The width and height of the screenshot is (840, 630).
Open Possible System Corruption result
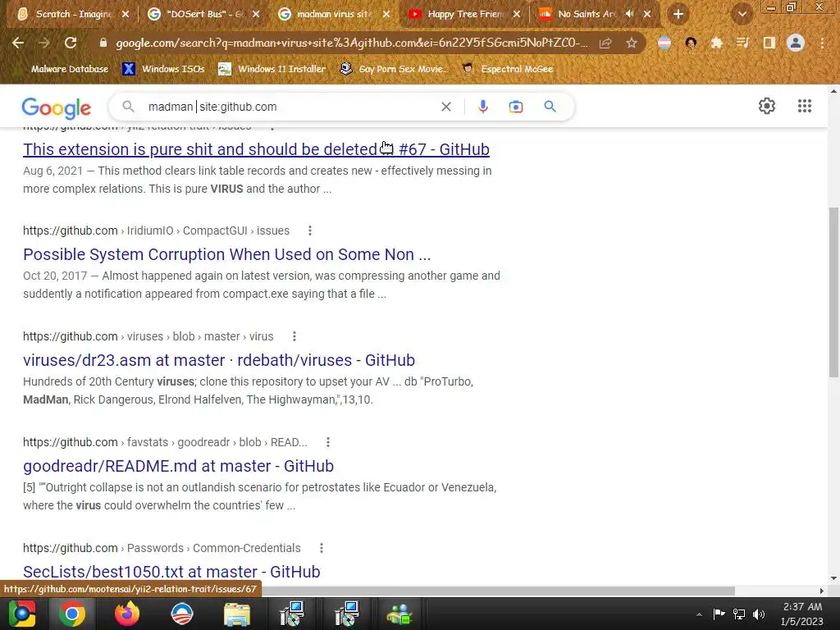[226, 254]
